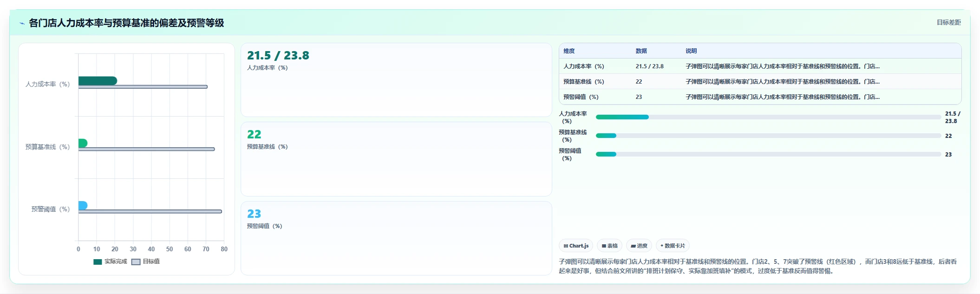Click the dark green 人力成本率 actual bar in the chart
980x294 pixels.
click(98, 81)
